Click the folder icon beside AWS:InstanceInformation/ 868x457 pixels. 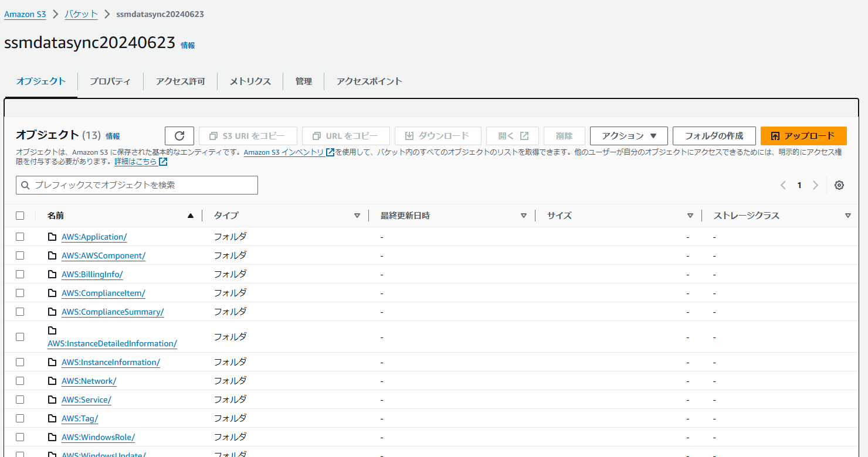(52, 362)
